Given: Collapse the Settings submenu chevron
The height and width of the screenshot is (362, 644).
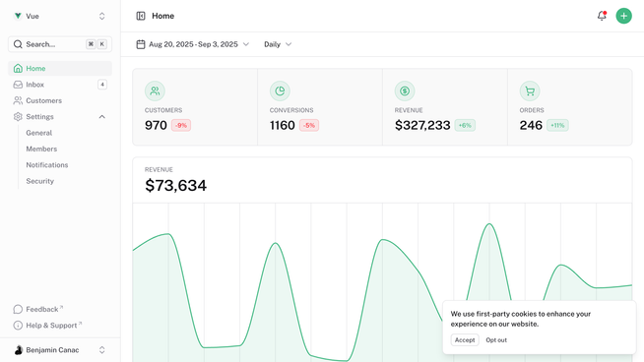Looking at the screenshot, I should click(x=101, y=116).
